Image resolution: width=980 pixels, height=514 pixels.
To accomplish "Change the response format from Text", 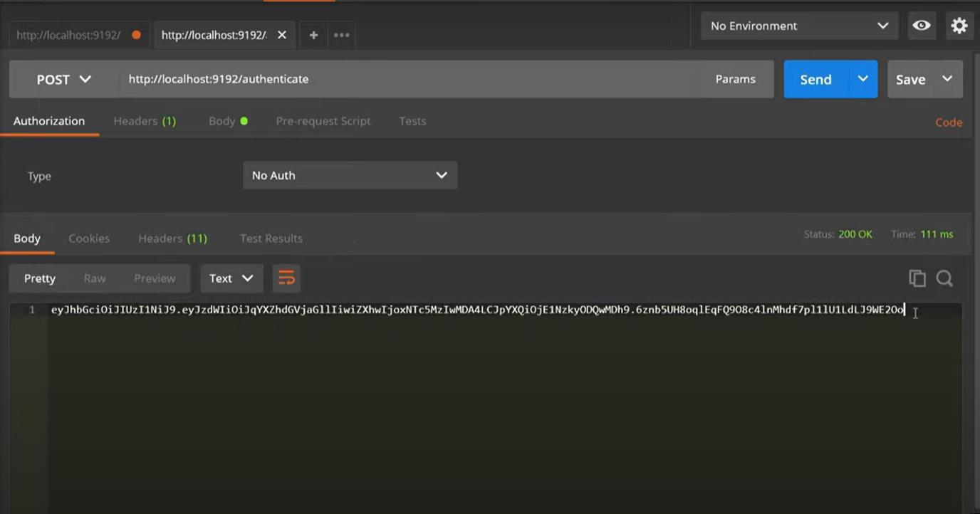I will click(x=231, y=278).
